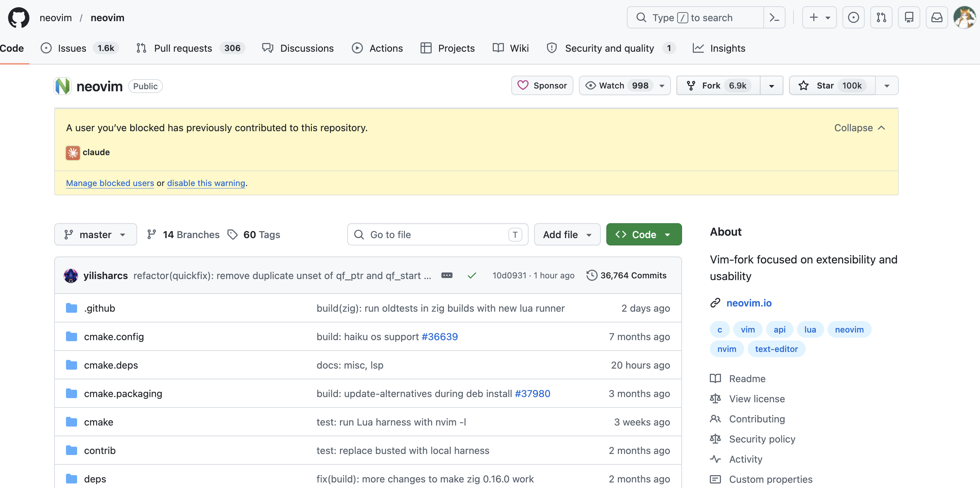Open the command palette icon in the search bar
Viewport: 980px width, 488px height.
[x=774, y=17]
